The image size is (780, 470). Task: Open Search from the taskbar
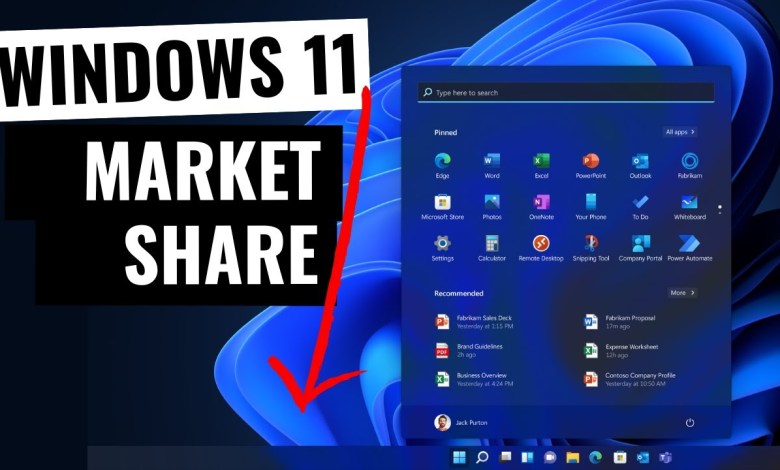coord(482,457)
